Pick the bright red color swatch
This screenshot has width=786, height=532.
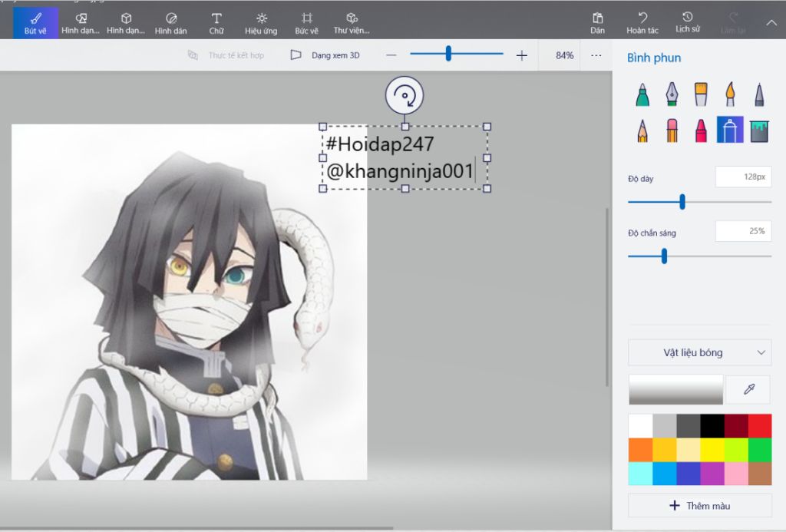pos(760,426)
